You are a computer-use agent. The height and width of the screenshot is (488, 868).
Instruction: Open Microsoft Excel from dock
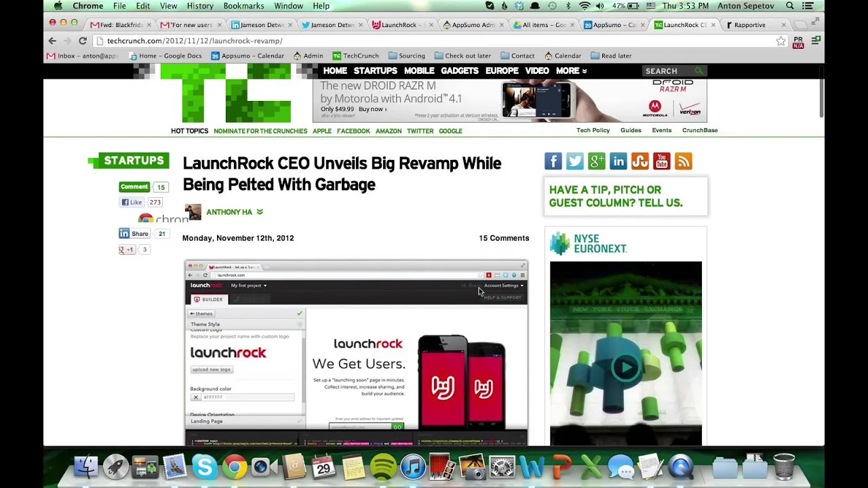591,468
